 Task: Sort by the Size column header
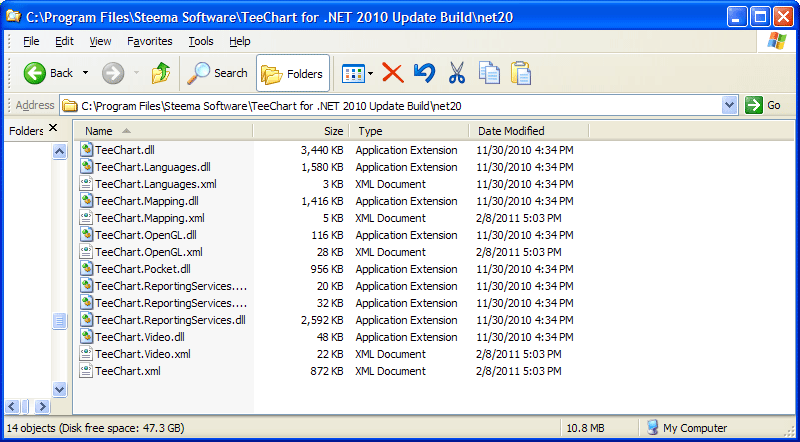point(301,131)
